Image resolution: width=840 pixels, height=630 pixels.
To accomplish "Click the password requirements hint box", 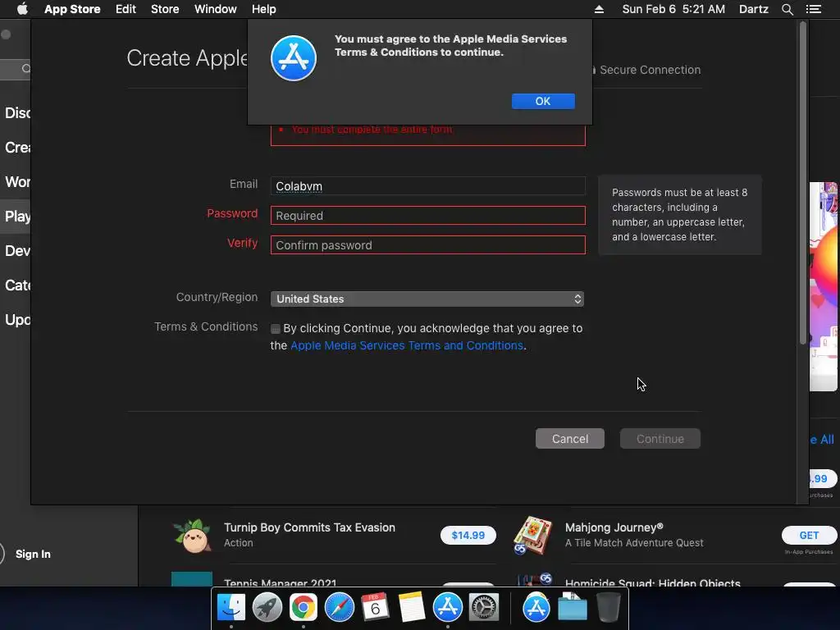I will (x=679, y=214).
